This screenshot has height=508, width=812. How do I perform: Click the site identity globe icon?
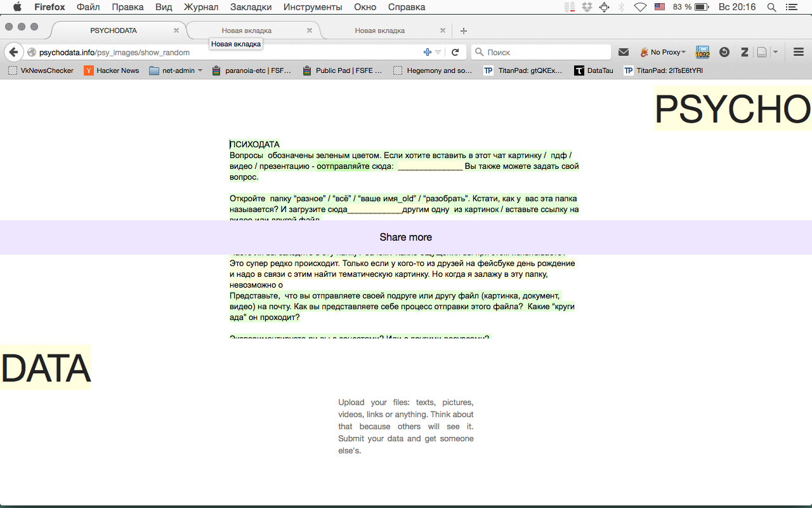[x=31, y=52]
